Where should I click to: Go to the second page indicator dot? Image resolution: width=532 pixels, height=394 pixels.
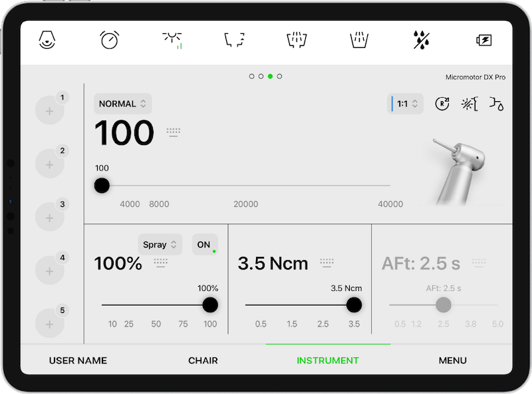coord(261,76)
